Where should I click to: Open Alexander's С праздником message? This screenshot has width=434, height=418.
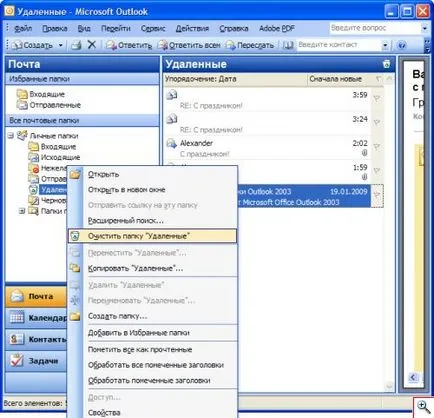point(267,148)
